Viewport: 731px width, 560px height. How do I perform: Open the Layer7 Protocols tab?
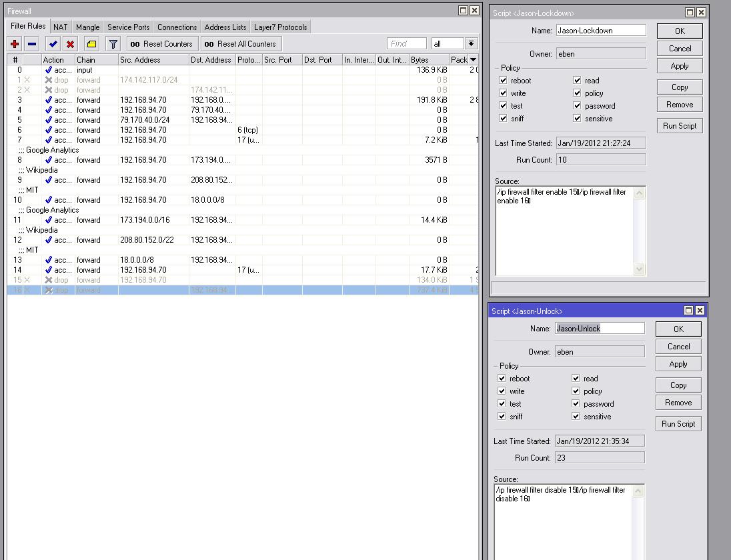point(280,27)
